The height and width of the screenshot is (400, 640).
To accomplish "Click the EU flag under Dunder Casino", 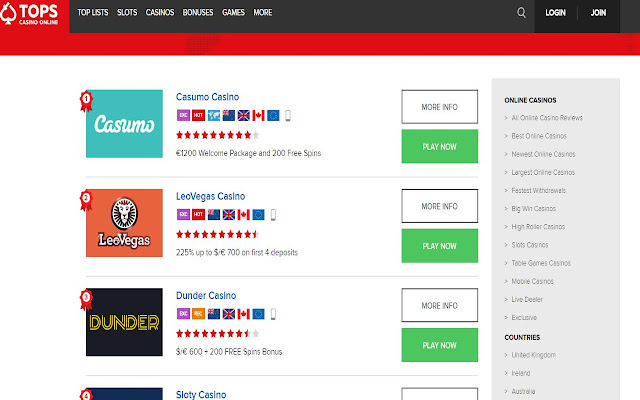I will [258, 314].
